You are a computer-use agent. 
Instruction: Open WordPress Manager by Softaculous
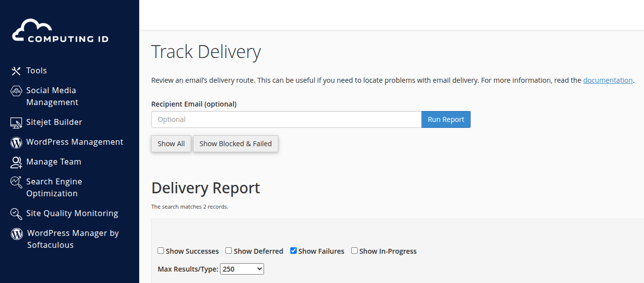73,239
